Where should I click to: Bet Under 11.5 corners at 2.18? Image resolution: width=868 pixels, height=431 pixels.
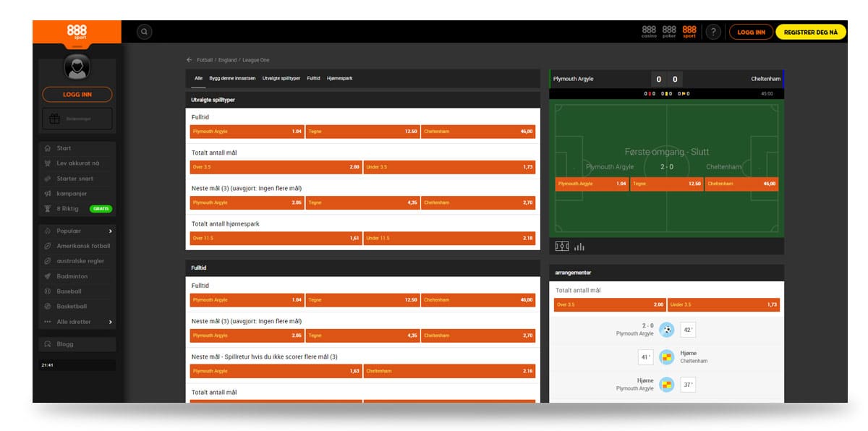(450, 238)
